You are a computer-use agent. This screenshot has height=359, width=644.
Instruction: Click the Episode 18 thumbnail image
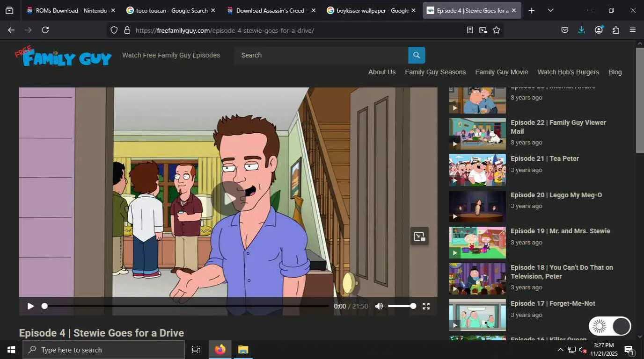click(477, 279)
